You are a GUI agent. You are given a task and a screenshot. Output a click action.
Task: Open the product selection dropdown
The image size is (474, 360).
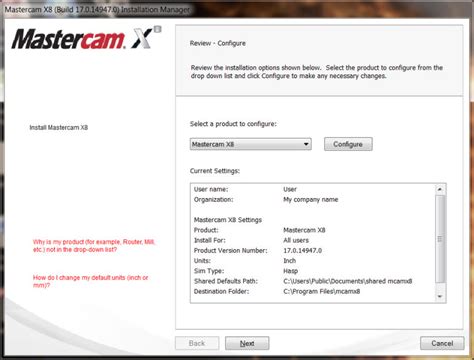tap(251, 144)
